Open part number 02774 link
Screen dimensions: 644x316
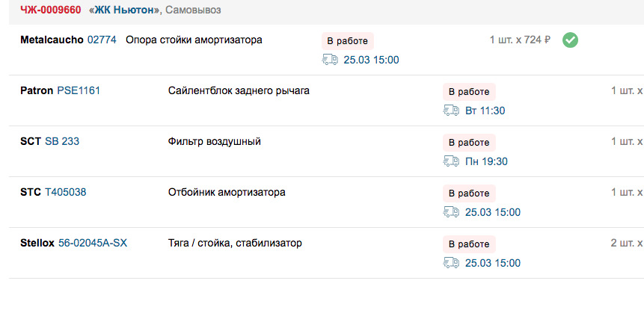(x=102, y=40)
